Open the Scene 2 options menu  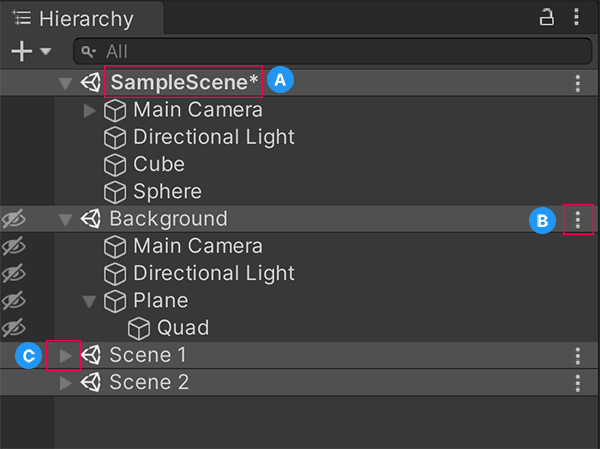click(578, 382)
